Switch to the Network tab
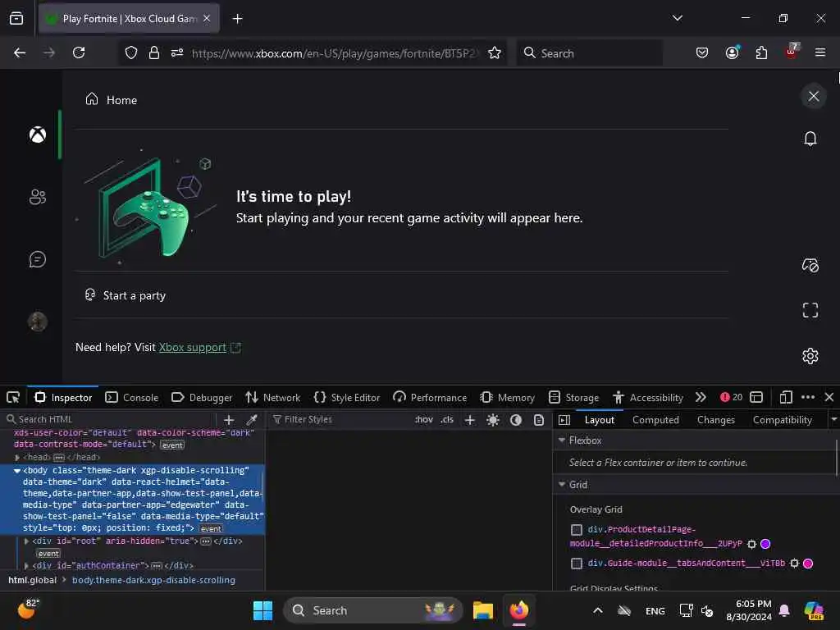This screenshot has width=840, height=630. [x=272, y=398]
